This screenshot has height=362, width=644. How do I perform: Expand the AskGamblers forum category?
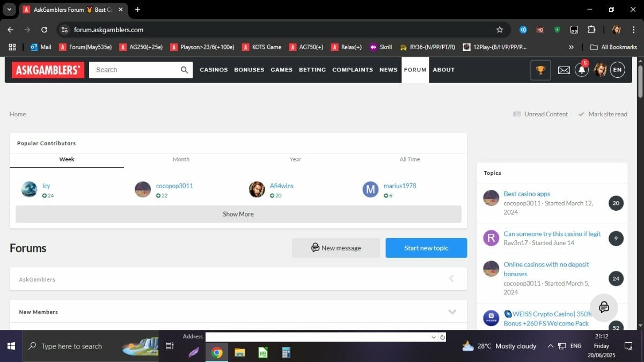(451, 278)
